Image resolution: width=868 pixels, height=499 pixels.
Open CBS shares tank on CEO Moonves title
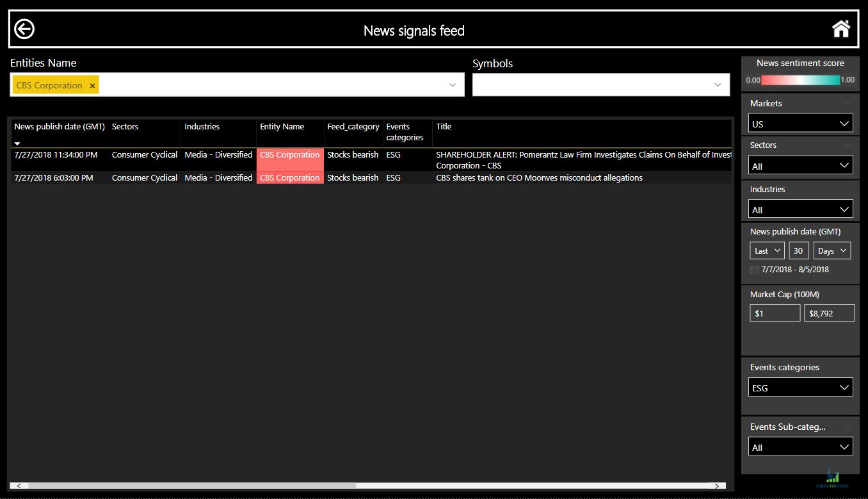pyautogui.click(x=539, y=178)
